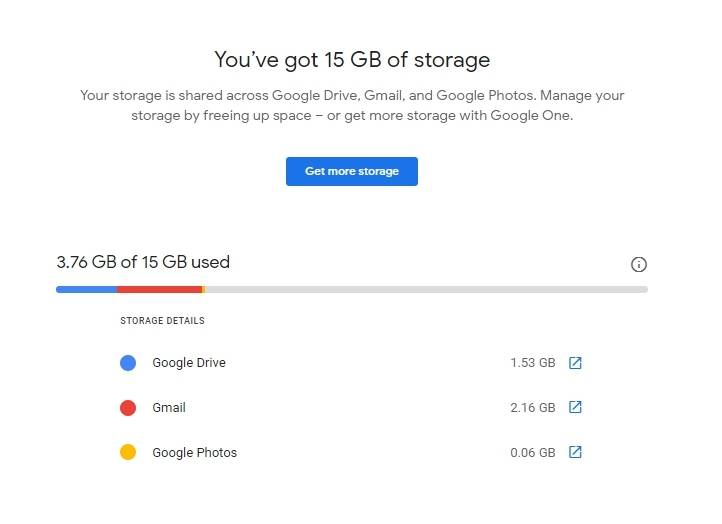This screenshot has height=524, width=722.
Task: Open Google Drive external link icon
Action: click(x=575, y=363)
